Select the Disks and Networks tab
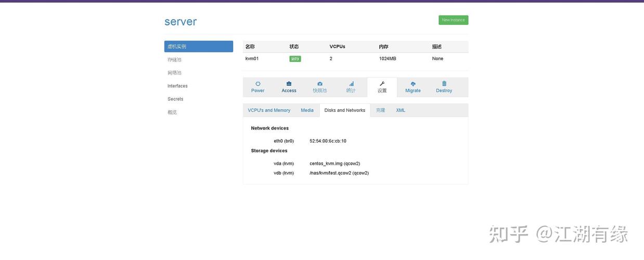The image size is (644, 260). (345, 110)
